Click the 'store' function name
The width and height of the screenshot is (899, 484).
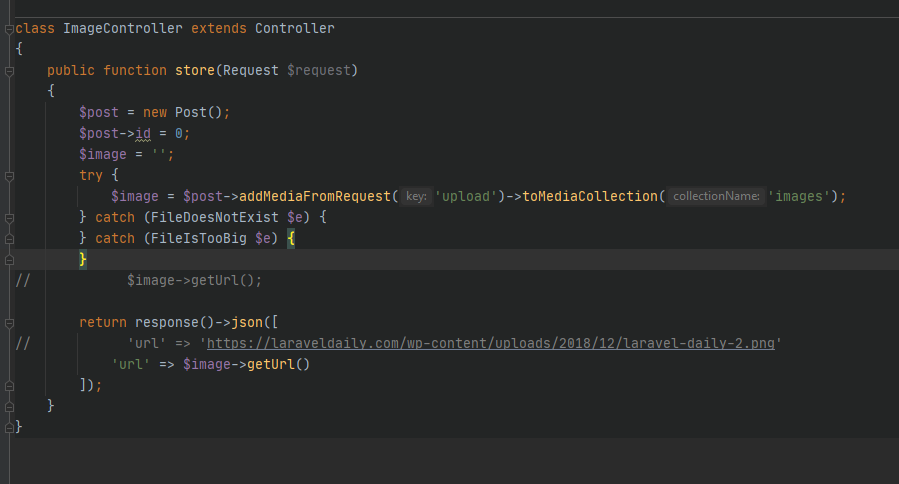pyautogui.click(x=194, y=70)
